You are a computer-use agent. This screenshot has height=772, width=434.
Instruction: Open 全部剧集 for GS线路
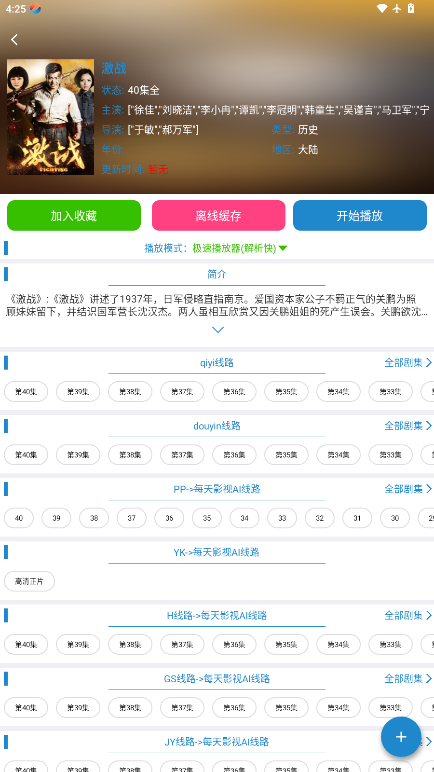pos(408,678)
